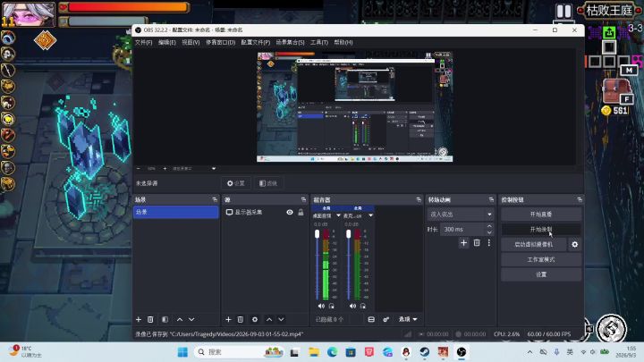Increase transition duration with up stepper

point(489,226)
